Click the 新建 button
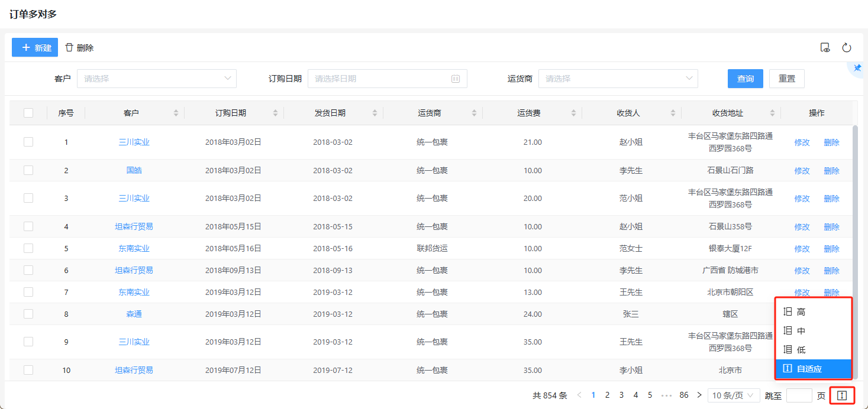This screenshot has height=409, width=868. [35, 48]
